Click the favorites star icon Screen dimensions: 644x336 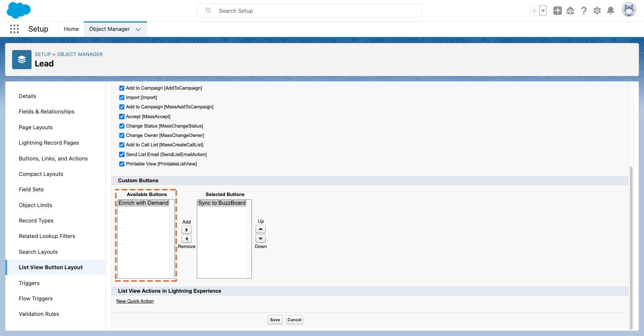pyautogui.click(x=534, y=11)
